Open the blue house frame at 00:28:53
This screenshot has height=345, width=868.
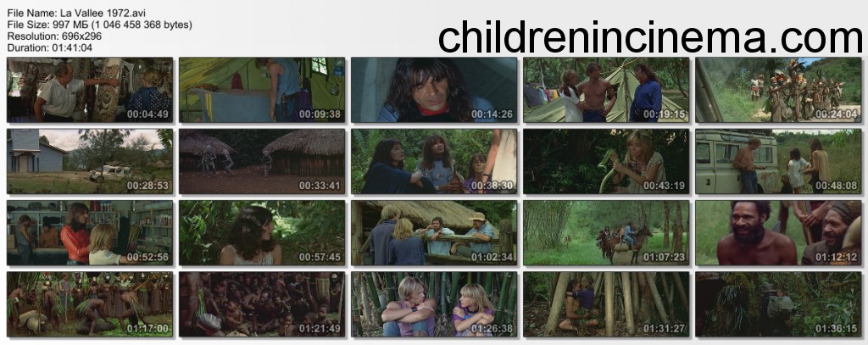click(x=90, y=161)
